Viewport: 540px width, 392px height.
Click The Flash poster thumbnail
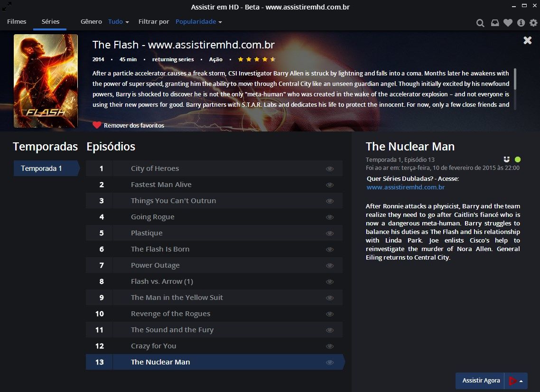coord(46,81)
